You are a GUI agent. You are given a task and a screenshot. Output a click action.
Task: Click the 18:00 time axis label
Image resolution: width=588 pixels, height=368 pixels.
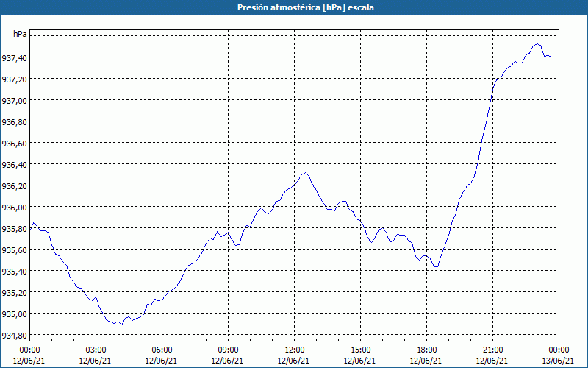click(426, 350)
